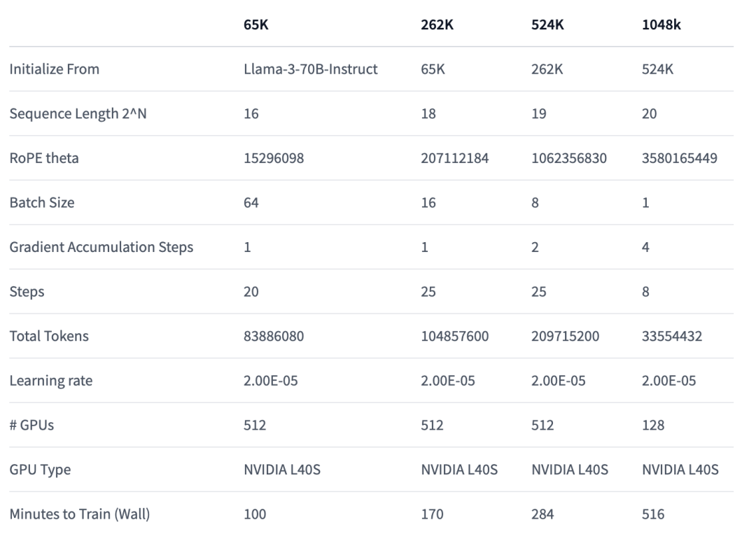Select the Initialize From row label
Screen dimensions: 756x534
coord(55,69)
